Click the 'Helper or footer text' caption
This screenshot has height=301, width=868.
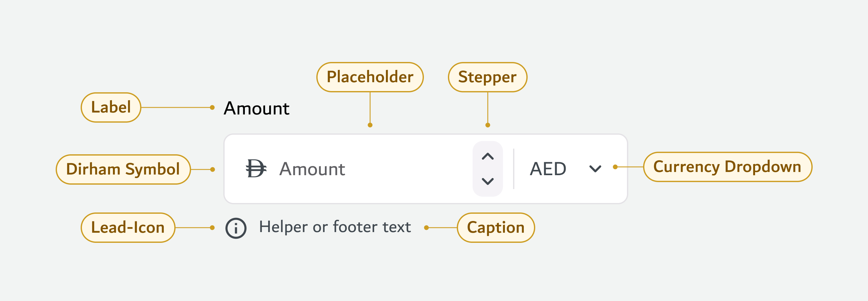coord(335,227)
